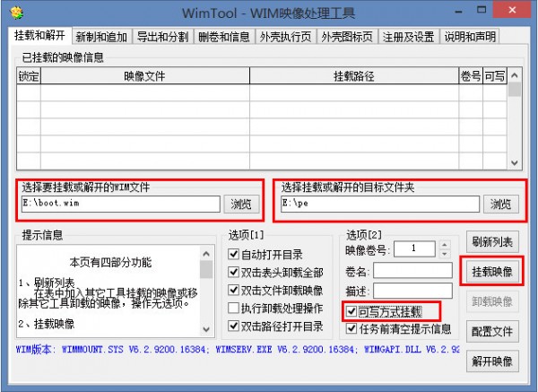
Task: Click the 挂载映像 button
Action: [x=492, y=271]
